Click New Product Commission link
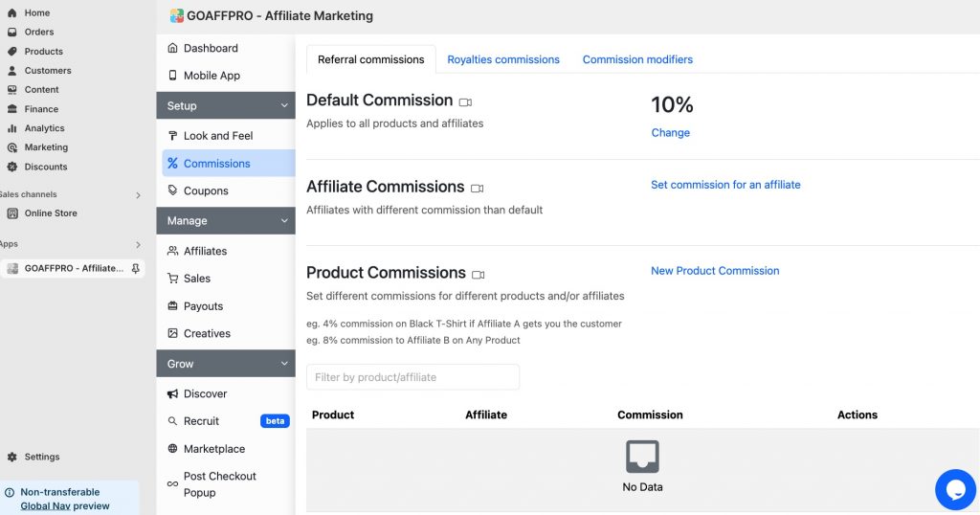This screenshot has height=515, width=980. (715, 271)
